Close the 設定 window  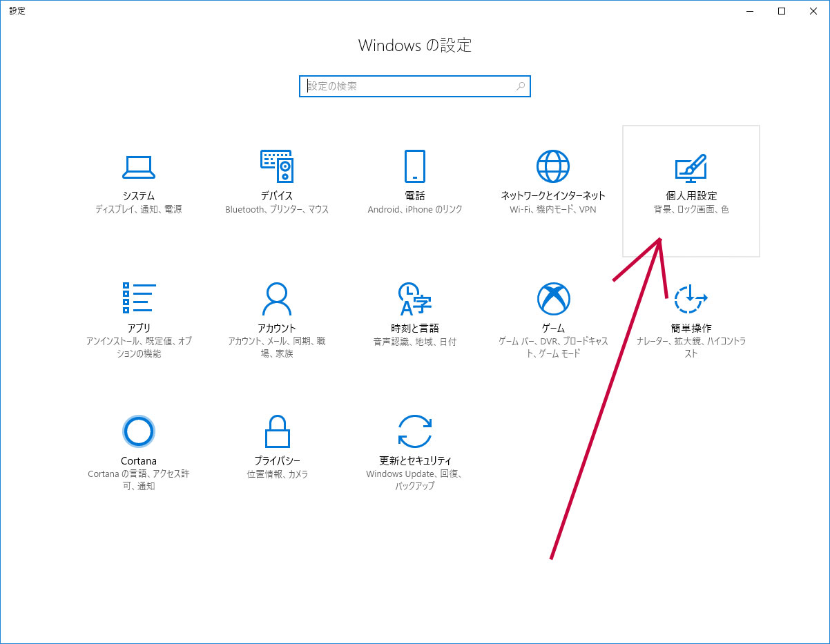click(813, 10)
